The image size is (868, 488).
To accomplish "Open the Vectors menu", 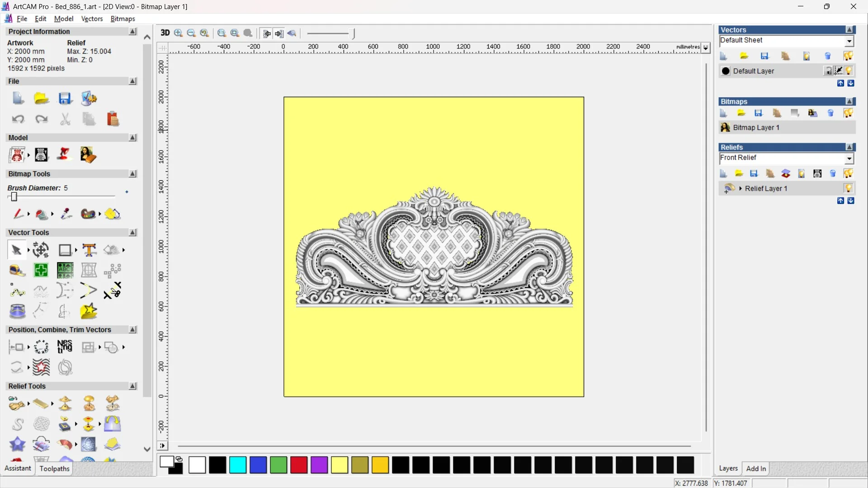I will 92,19.
